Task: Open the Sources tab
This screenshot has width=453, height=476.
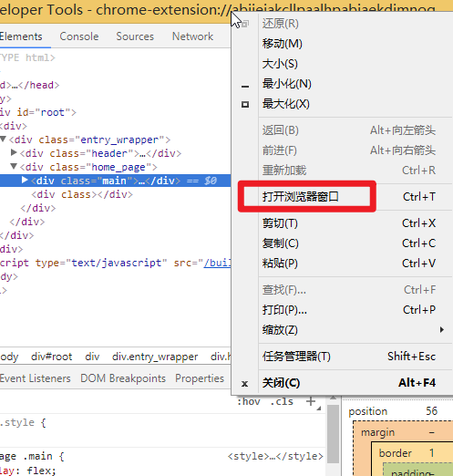Action: point(135,36)
